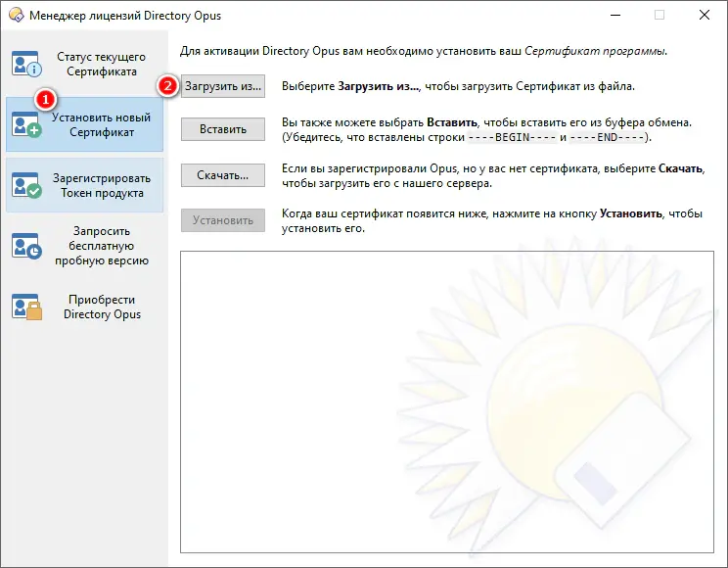Click the 'Менеджер лицензий Directory Opus' title
Image resolution: width=728 pixels, height=568 pixels.
[125, 16]
